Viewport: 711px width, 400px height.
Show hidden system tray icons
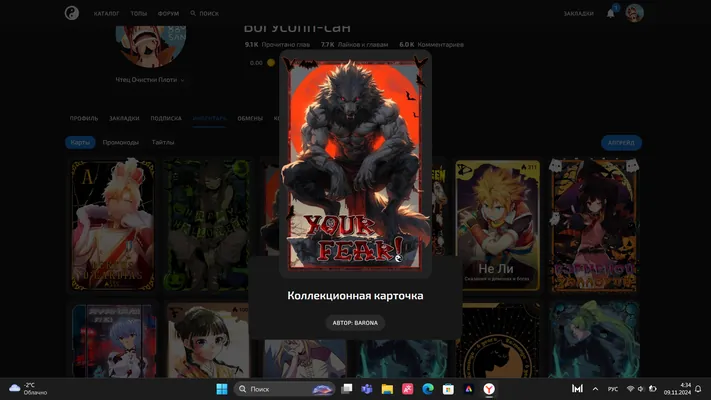tap(595, 389)
